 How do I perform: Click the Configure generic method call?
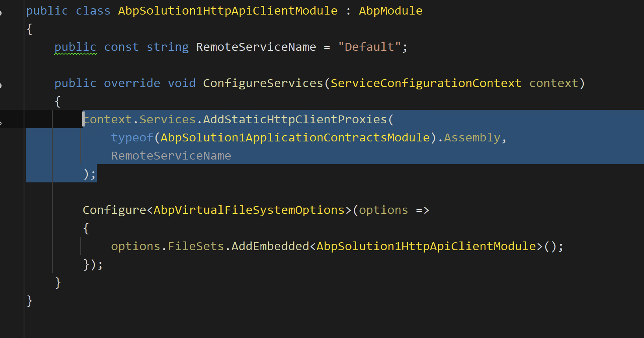114,210
